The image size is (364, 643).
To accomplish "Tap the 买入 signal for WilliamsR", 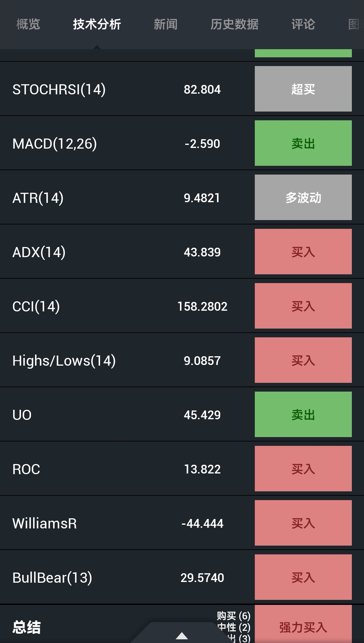I will 303,523.
